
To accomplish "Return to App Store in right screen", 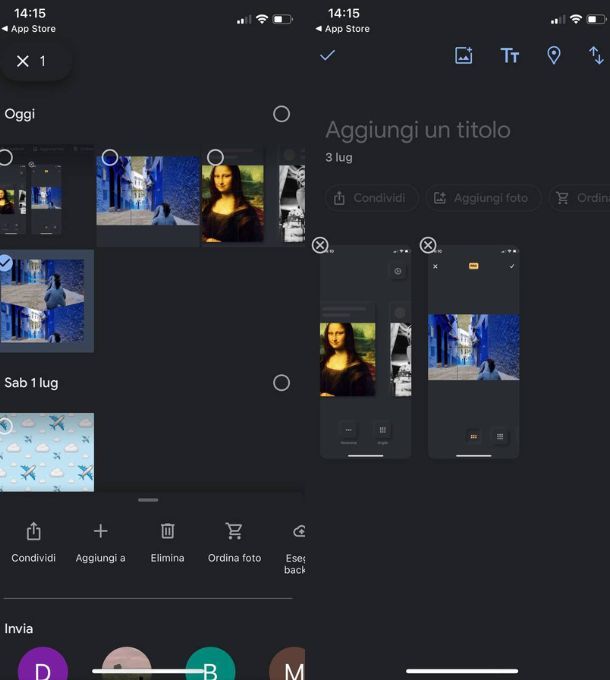I will click(343, 29).
